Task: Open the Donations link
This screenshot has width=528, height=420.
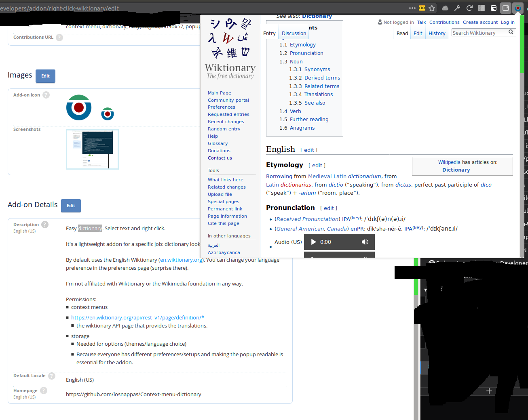Action: [219, 151]
